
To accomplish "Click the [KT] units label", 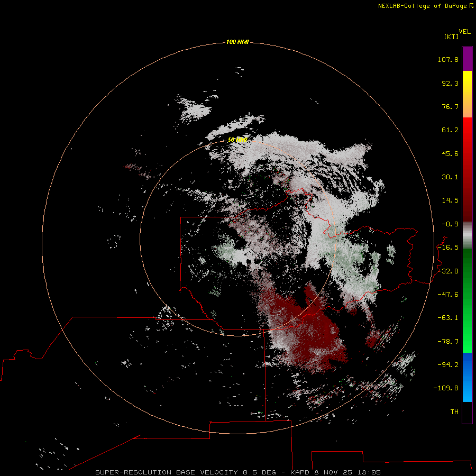I will [452, 36].
